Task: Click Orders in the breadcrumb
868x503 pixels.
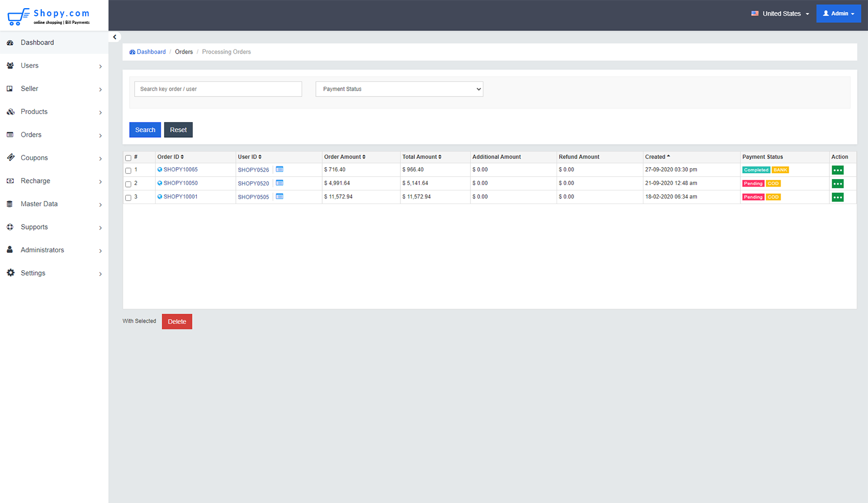Action: point(184,52)
